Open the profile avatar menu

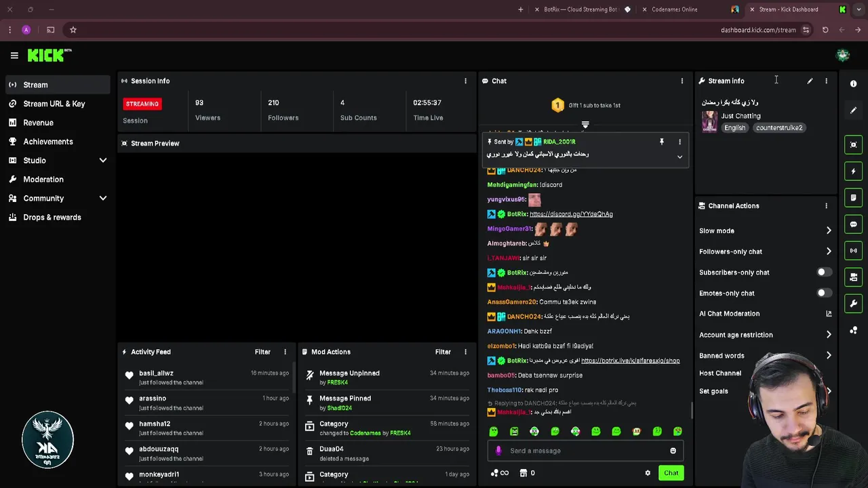[x=843, y=56]
